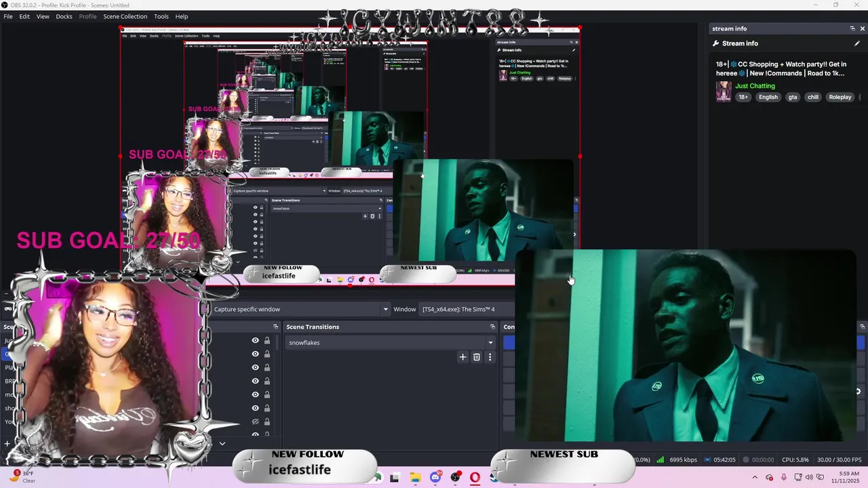Open the Edit menu
868x488 pixels.
24,16
